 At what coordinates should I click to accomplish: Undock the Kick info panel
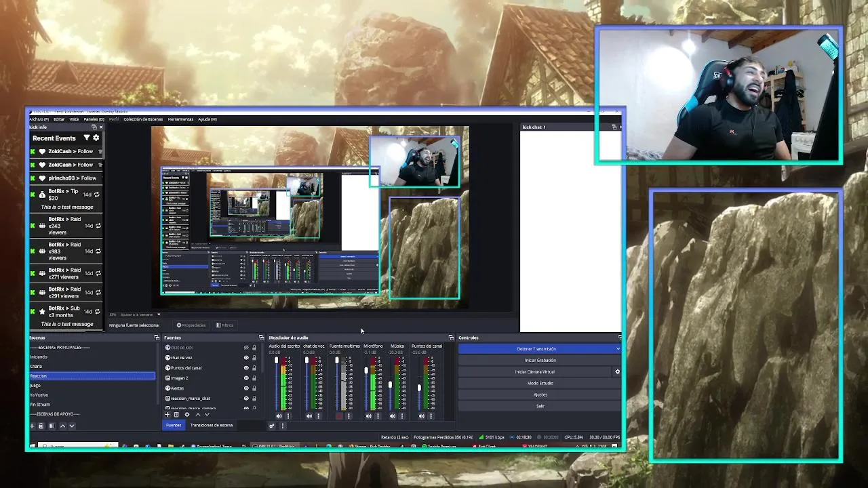(94, 127)
